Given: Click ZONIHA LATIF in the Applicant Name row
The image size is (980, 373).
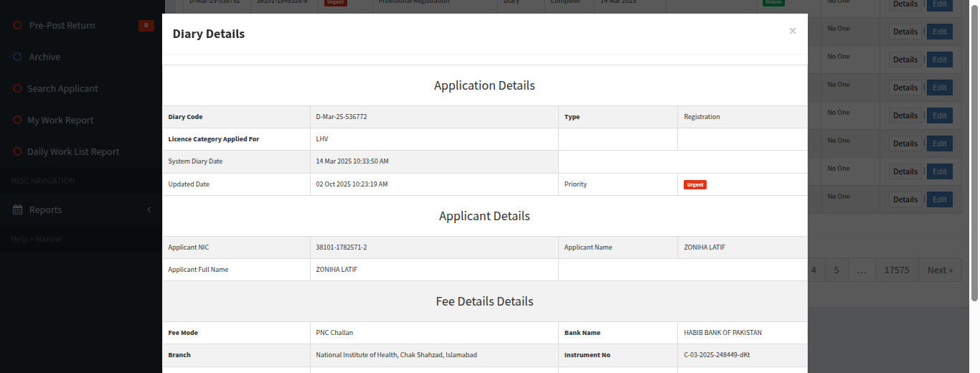Looking at the screenshot, I should (705, 247).
